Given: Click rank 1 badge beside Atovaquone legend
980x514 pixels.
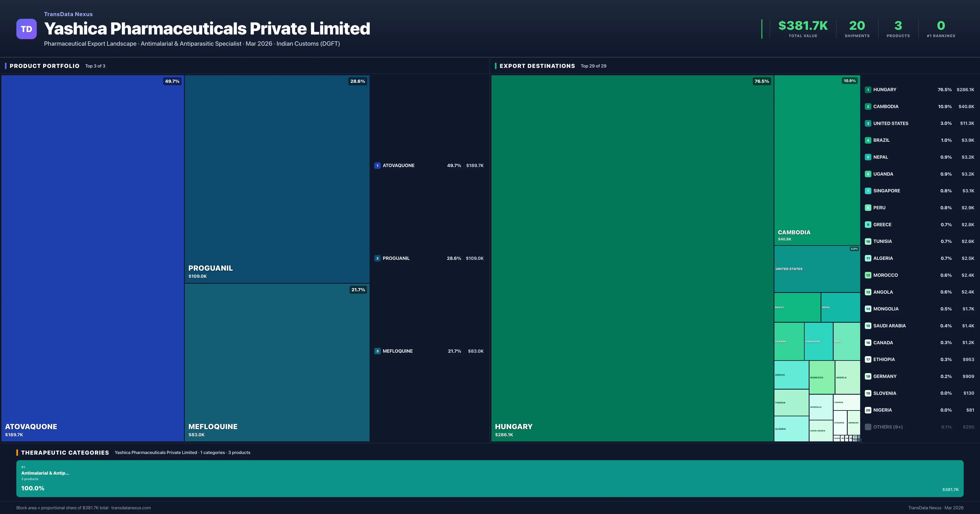Looking at the screenshot, I should coord(377,166).
